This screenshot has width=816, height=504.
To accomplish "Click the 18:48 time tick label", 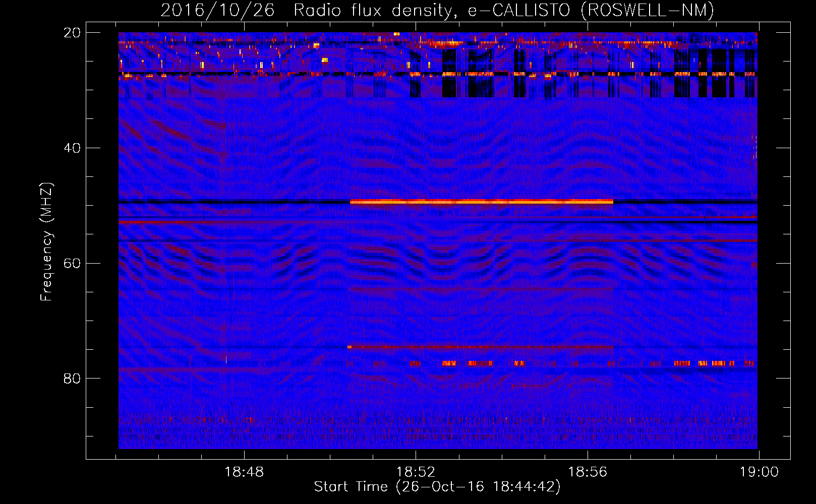I will 244,472.
